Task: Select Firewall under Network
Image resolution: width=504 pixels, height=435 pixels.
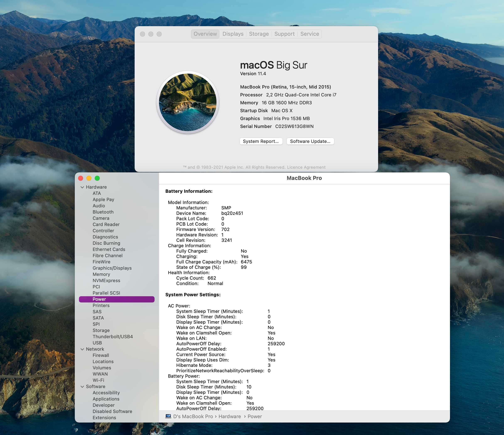Action: [x=101, y=355]
